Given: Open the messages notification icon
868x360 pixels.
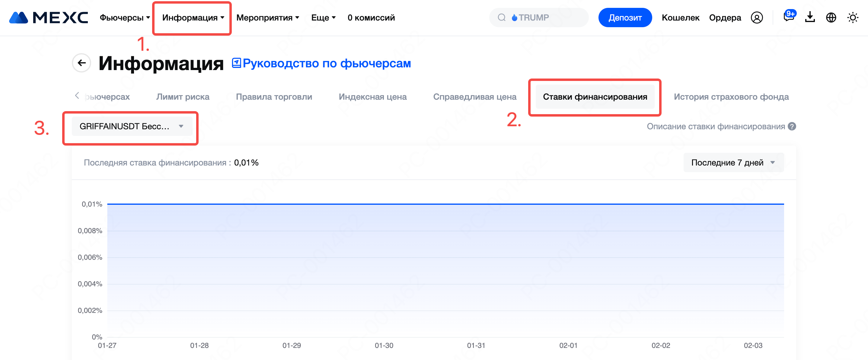Looking at the screenshot, I should [789, 17].
